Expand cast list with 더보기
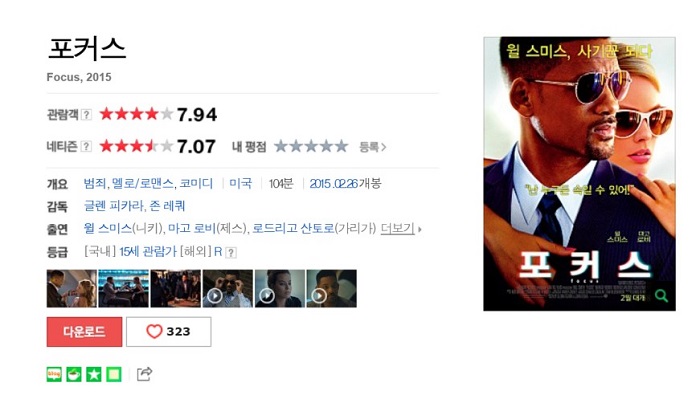 click(397, 228)
